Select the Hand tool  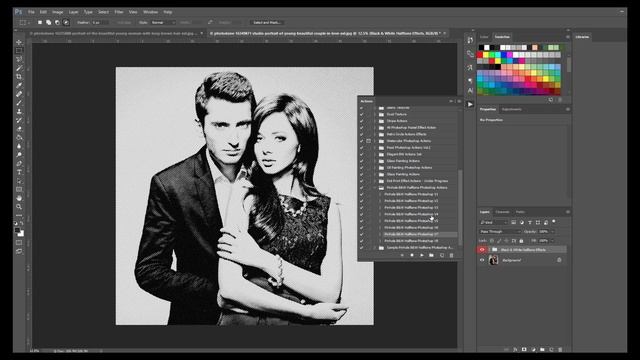[x=19, y=198]
